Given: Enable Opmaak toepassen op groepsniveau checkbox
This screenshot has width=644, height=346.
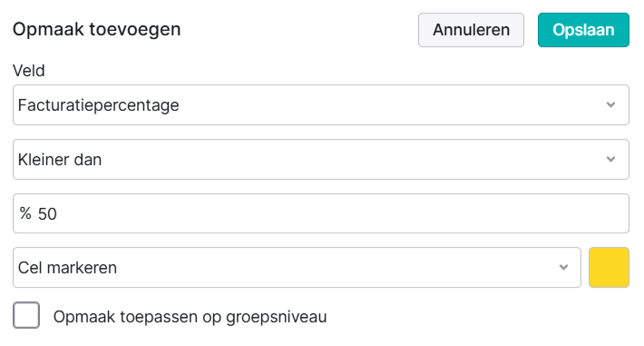Looking at the screenshot, I should tap(26, 315).
